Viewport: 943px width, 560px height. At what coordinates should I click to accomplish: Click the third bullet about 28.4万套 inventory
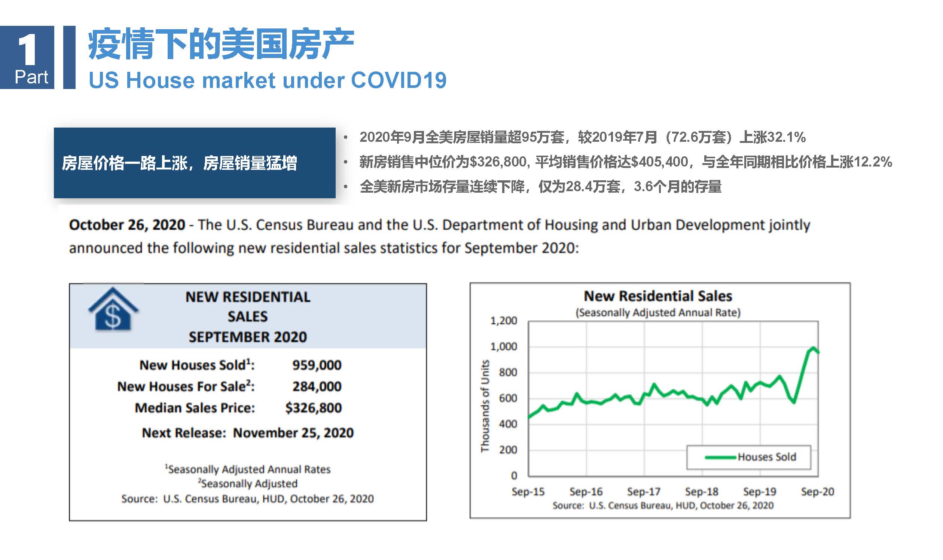[x=540, y=187]
